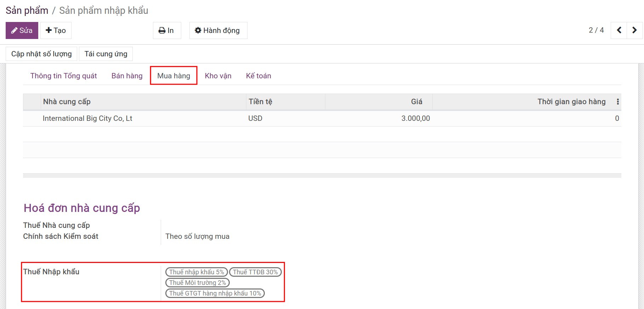Sort by Giá column header

pos(416,102)
